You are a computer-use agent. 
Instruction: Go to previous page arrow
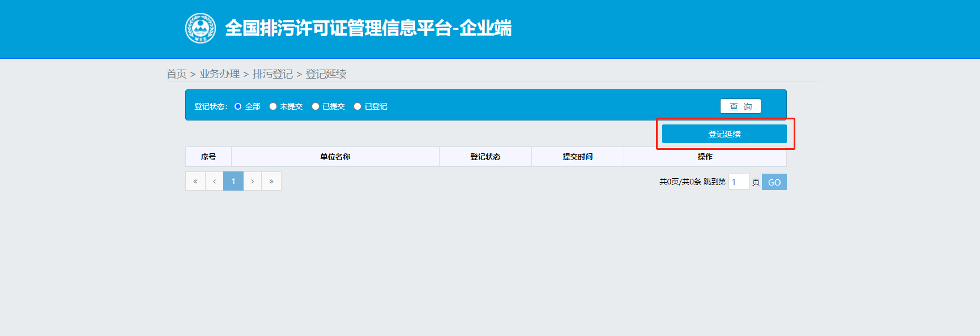(214, 181)
